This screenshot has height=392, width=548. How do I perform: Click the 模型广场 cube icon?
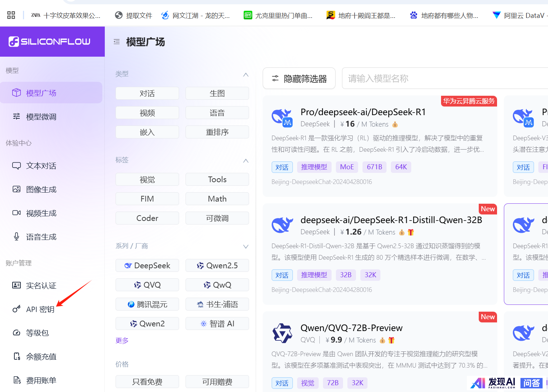pyautogui.click(x=17, y=93)
